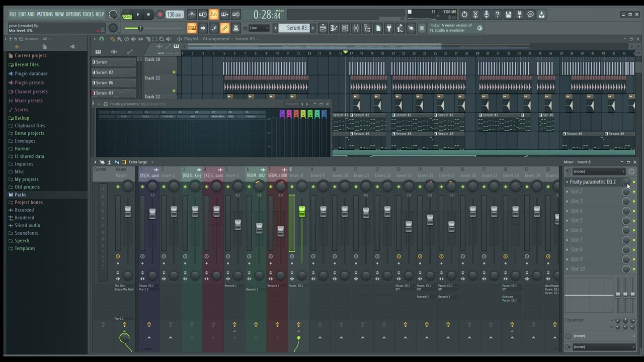The image size is (644, 362).
Task: Click the render audio file icon
Action: [519, 15]
